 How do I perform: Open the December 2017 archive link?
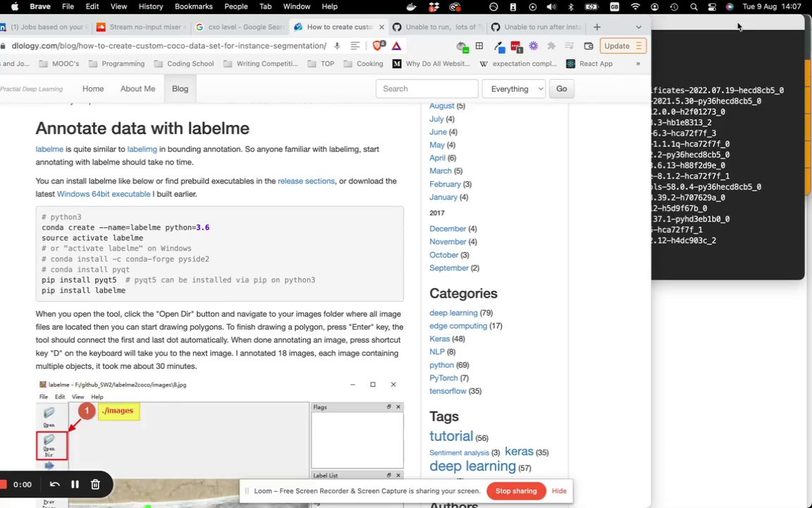point(448,229)
